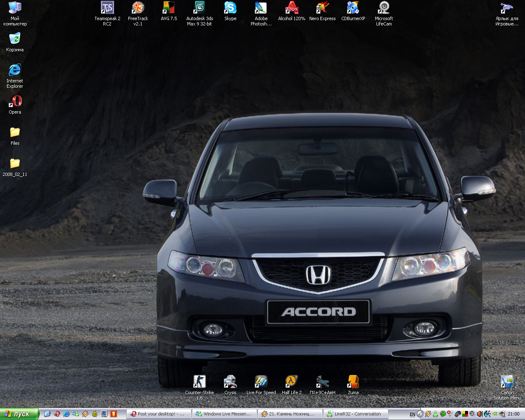Select the Alcohol 120% shortcut

[x=292, y=11]
